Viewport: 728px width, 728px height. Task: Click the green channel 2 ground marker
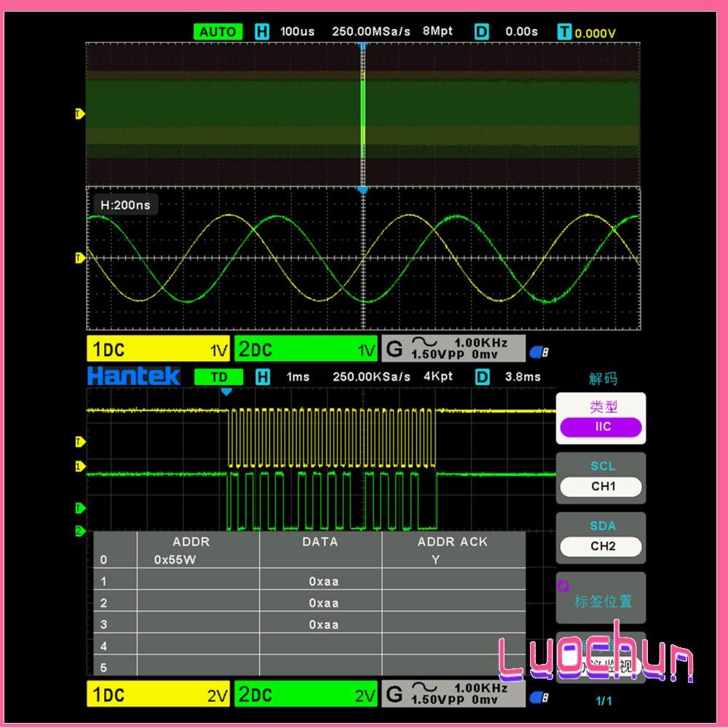click(x=80, y=531)
